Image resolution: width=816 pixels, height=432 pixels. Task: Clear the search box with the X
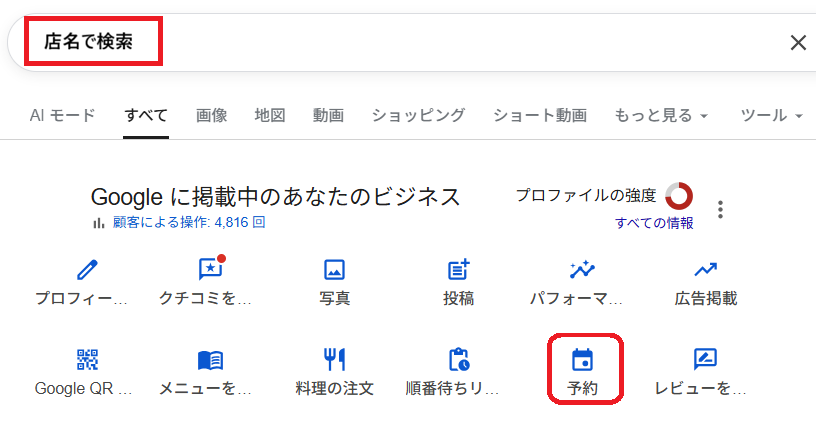(798, 43)
